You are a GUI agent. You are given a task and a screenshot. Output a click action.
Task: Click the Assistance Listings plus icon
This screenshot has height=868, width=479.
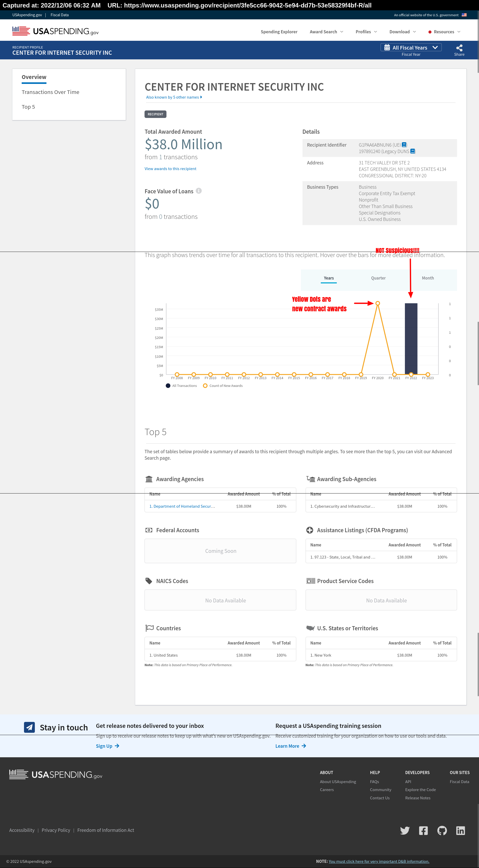tap(309, 530)
